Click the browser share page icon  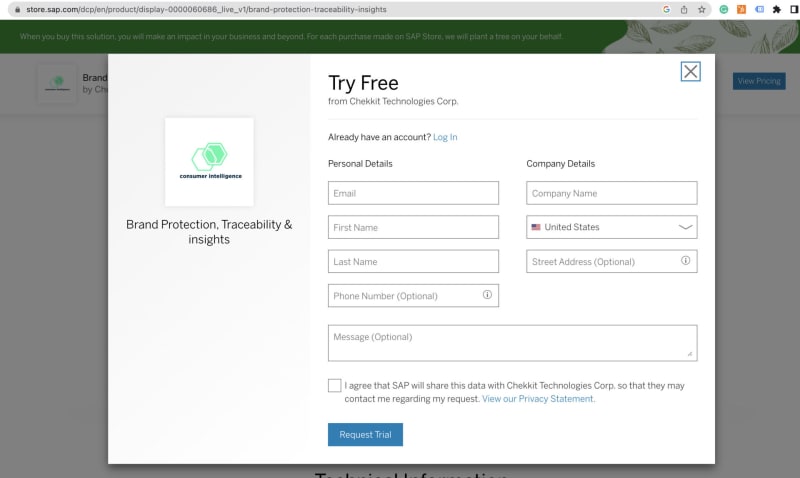[684, 9]
